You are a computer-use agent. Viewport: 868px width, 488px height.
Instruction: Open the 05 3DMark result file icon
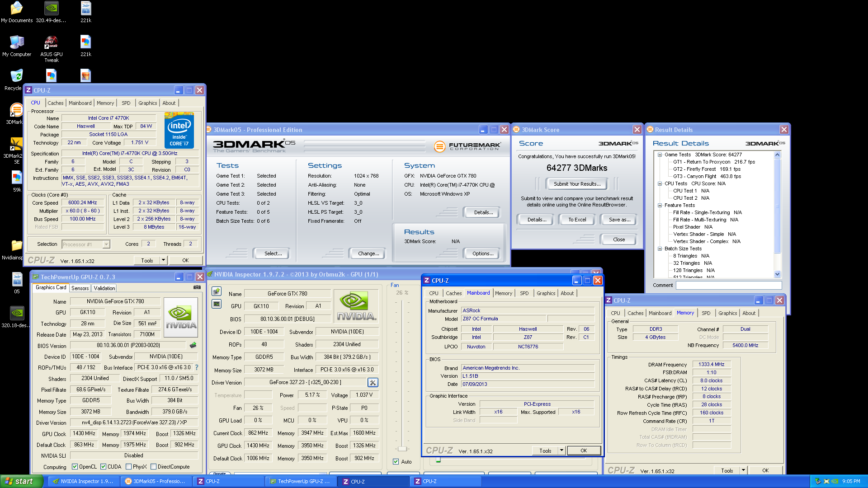(x=17, y=283)
